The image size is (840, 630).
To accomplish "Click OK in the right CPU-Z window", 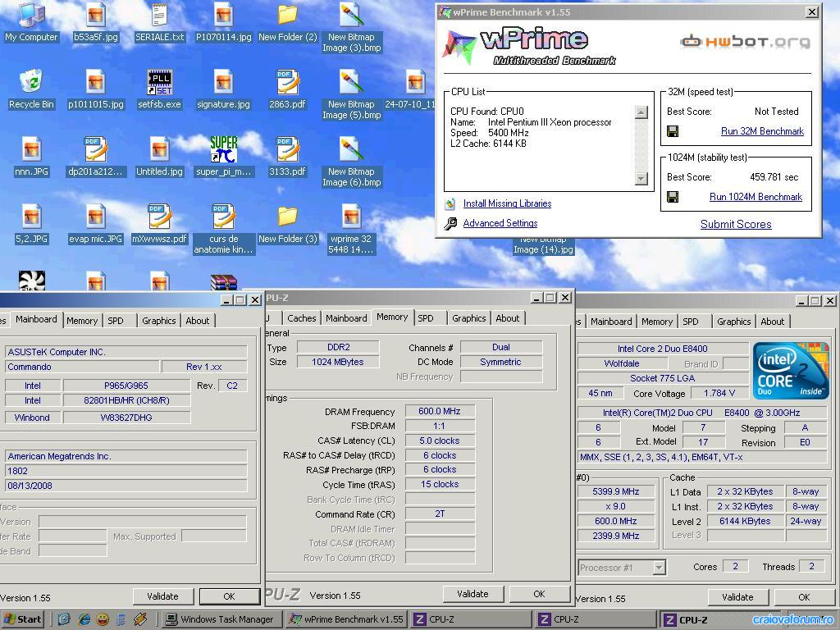I will (804, 597).
